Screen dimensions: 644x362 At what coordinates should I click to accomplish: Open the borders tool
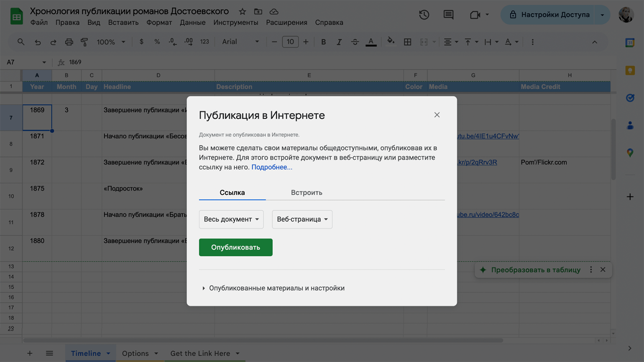(x=407, y=42)
